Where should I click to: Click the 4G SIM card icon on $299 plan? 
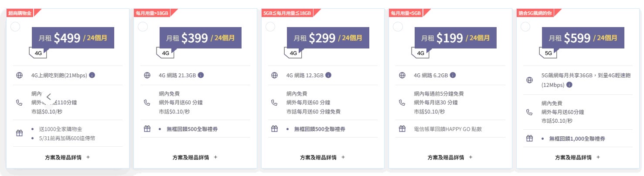point(293,53)
